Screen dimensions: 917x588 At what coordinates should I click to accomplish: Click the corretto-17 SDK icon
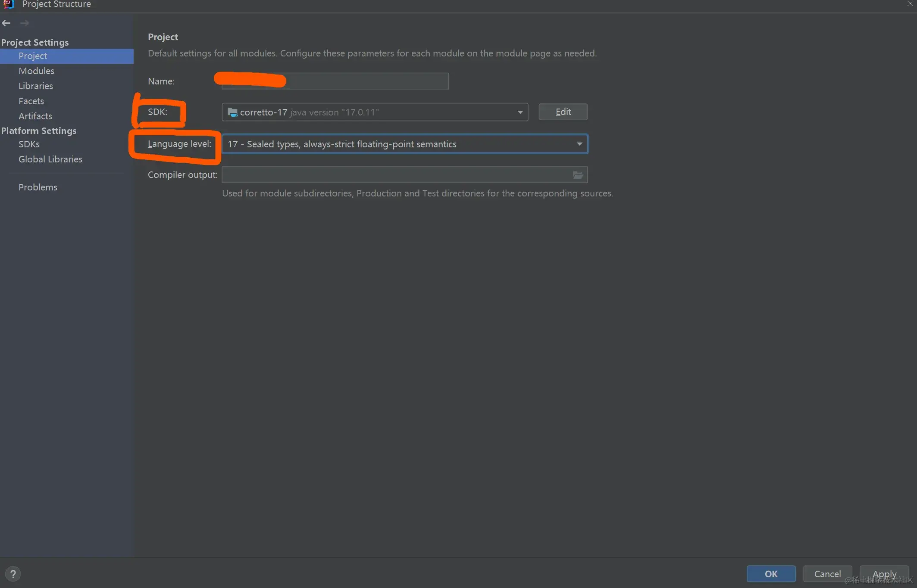tap(232, 112)
